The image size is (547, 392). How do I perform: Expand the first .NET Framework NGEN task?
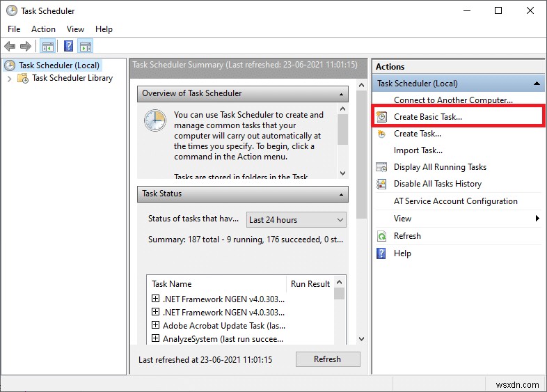pyautogui.click(x=156, y=299)
